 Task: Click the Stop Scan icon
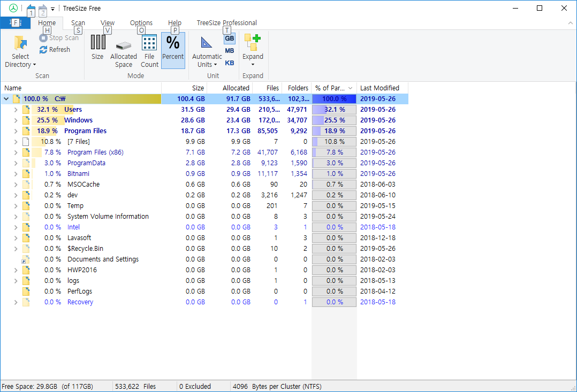[43, 38]
